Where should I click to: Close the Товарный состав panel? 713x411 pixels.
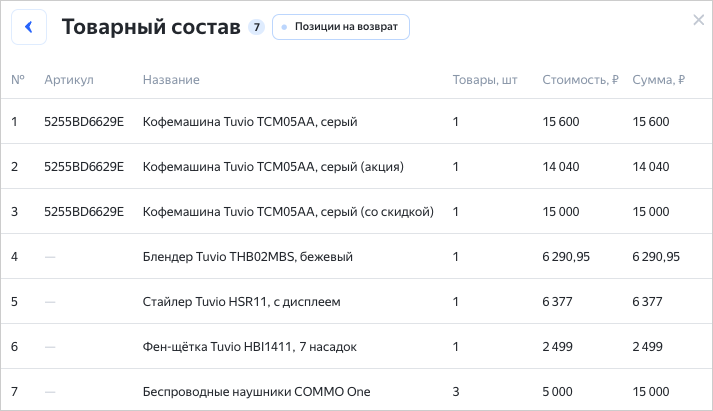tap(698, 19)
